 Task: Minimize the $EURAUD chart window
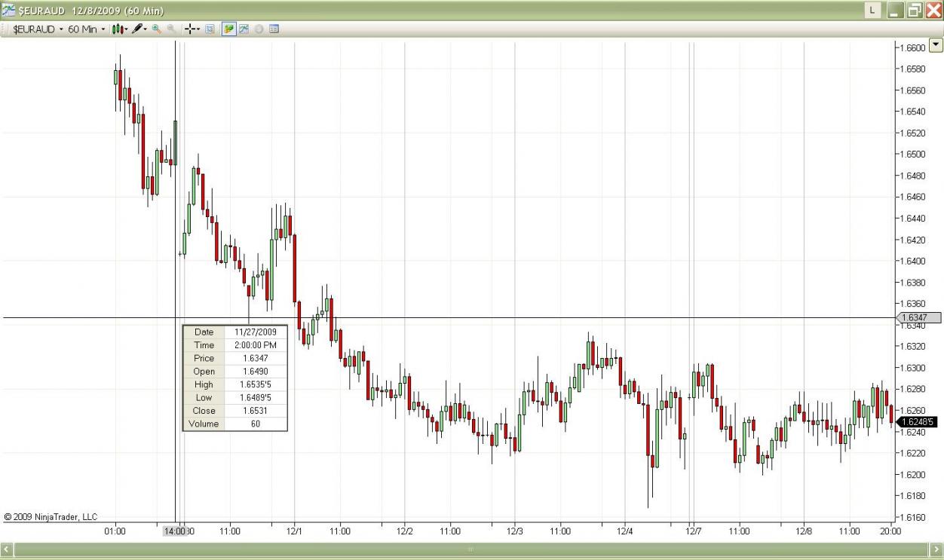click(896, 11)
